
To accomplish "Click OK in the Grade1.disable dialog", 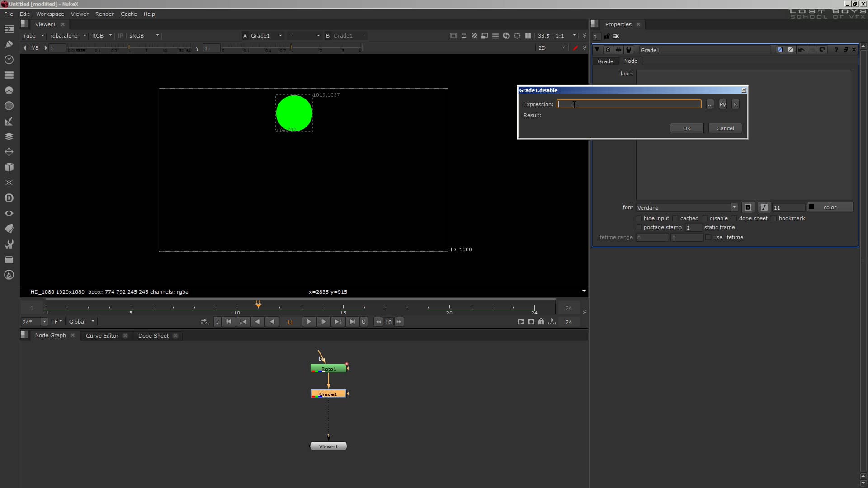I will point(686,128).
